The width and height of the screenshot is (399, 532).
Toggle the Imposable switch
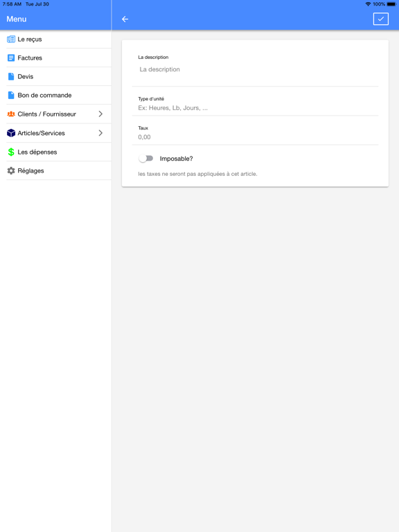tap(146, 159)
